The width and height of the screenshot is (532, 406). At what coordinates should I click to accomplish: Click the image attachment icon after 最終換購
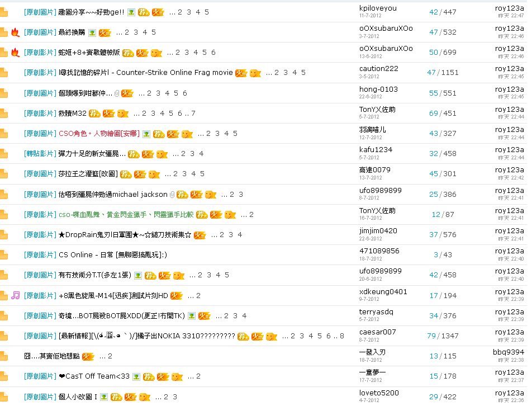point(92,32)
